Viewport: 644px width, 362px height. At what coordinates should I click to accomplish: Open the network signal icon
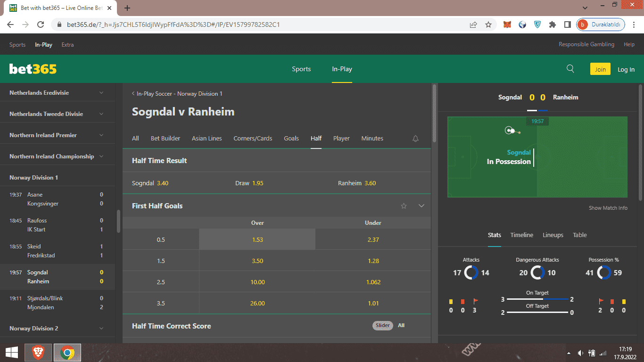(x=603, y=353)
